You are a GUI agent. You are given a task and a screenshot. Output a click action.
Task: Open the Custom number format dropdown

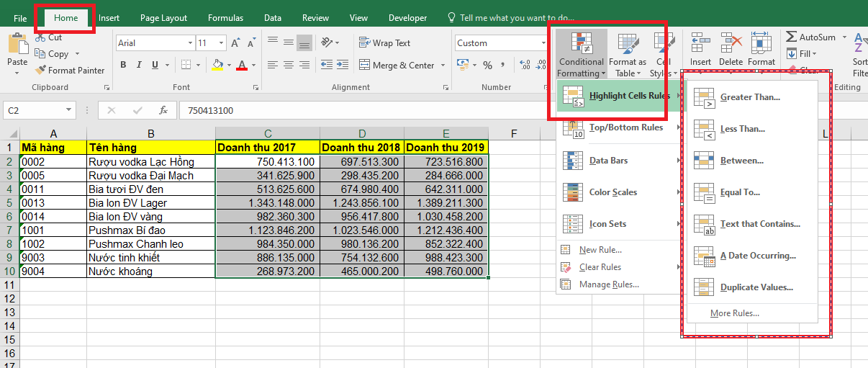543,43
